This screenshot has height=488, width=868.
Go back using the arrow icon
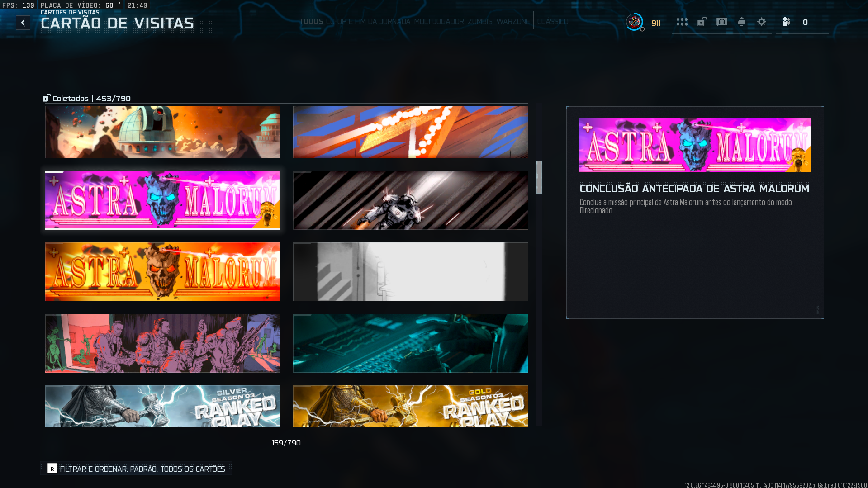point(23,23)
